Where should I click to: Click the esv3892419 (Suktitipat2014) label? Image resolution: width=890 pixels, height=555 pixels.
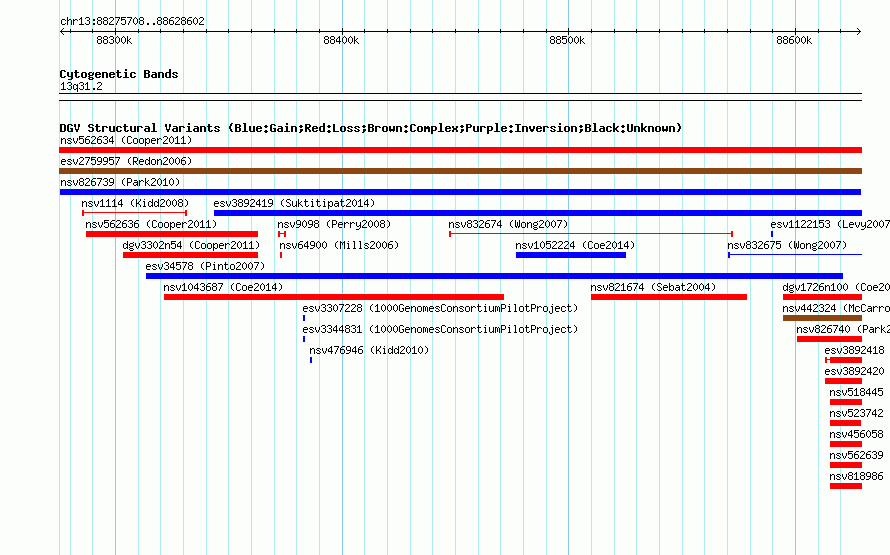click(294, 203)
